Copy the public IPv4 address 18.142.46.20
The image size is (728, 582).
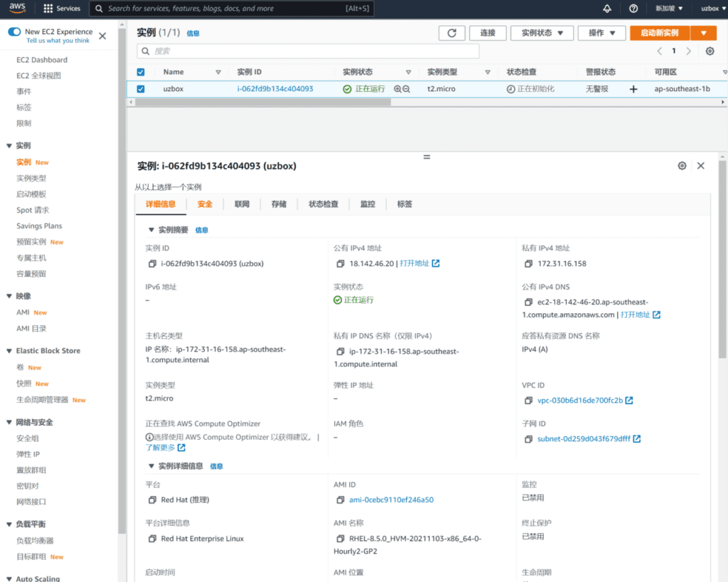[340, 264]
